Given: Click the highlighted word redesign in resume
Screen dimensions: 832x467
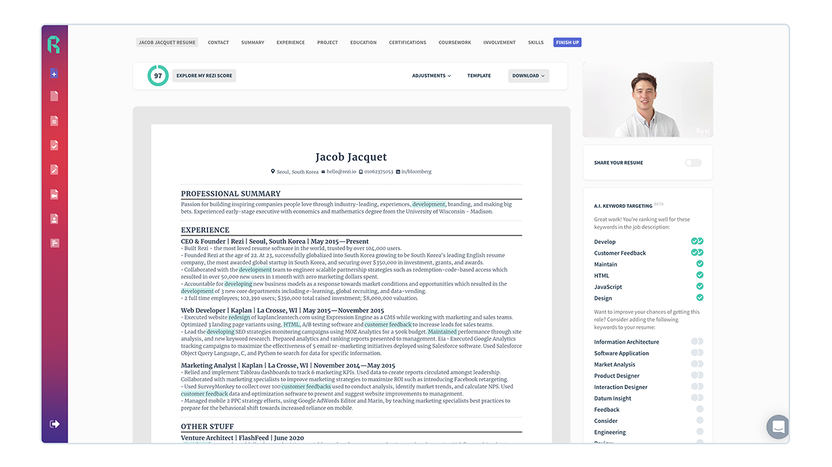Looking at the screenshot, I should pyautogui.click(x=239, y=317).
